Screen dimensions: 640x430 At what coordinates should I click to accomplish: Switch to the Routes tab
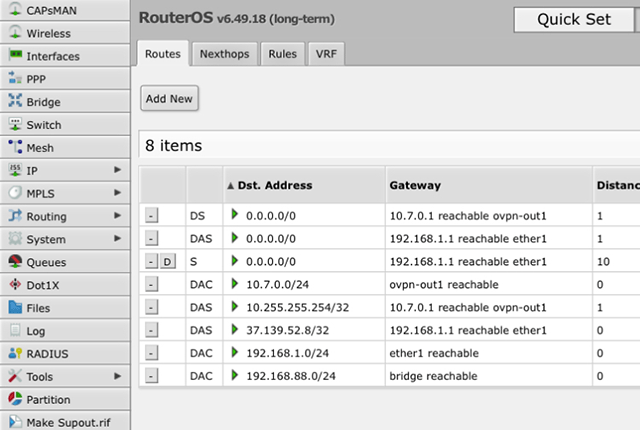click(163, 53)
